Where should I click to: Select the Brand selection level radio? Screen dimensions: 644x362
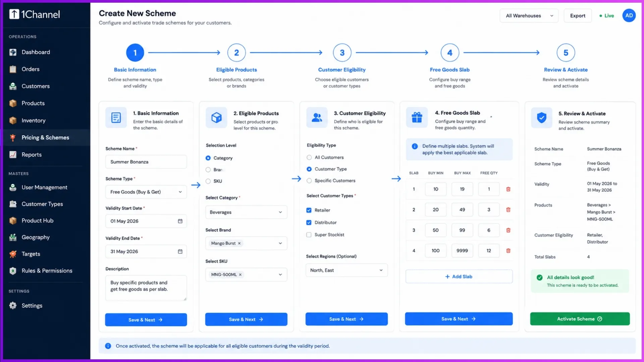click(x=208, y=170)
